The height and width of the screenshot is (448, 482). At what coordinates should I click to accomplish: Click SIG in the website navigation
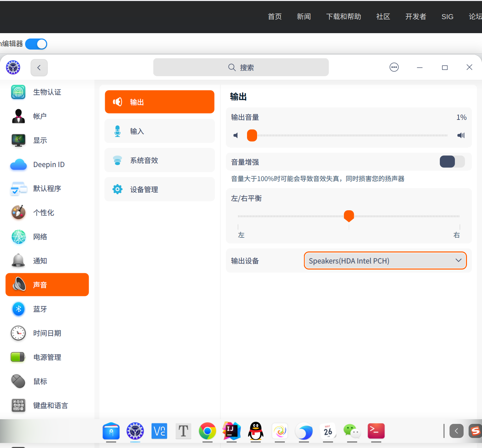coord(448,17)
